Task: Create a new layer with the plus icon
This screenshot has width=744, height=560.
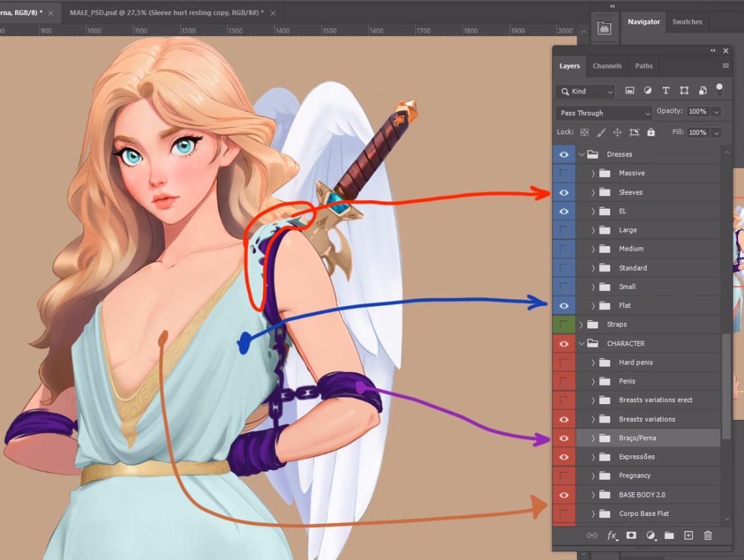Action: tap(689, 536)
